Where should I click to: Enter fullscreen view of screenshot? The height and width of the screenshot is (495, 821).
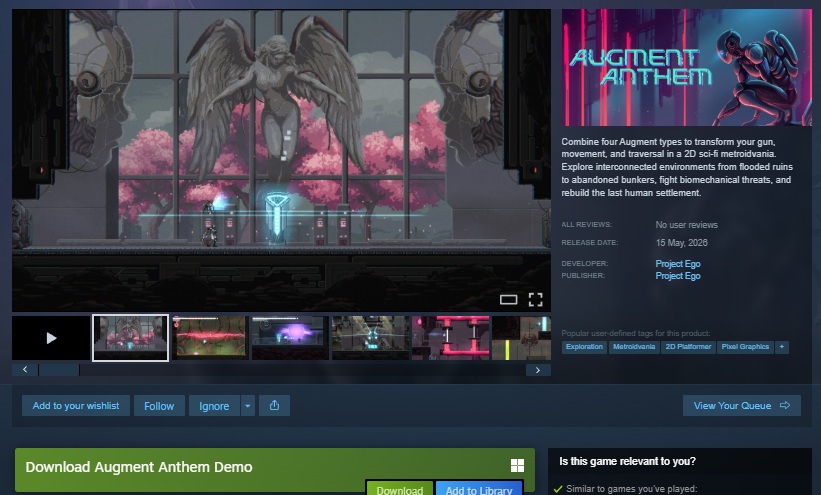pyautogui.click(x=536, y=300)
